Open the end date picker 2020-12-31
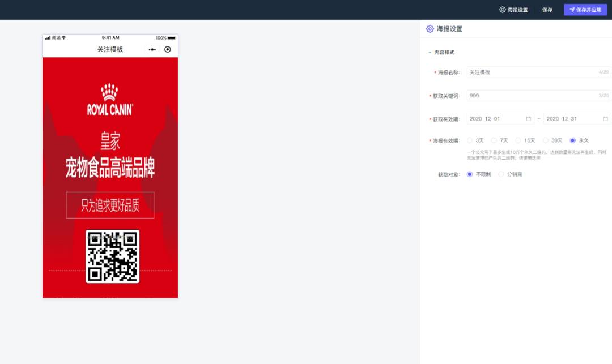Image resolution: width=612 pixels, height=364 pixels. click(577, 119)
